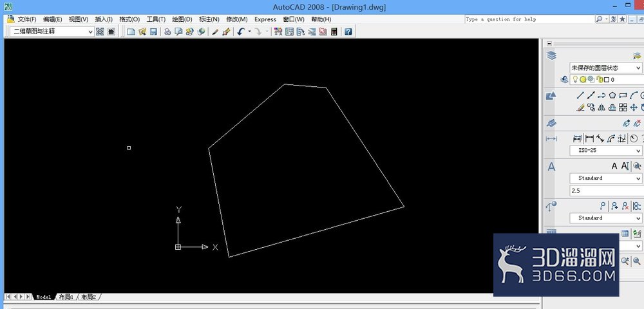The image size is (644, 309).
Task: Open the 窗口(W) menu
Action: [294, 19]
